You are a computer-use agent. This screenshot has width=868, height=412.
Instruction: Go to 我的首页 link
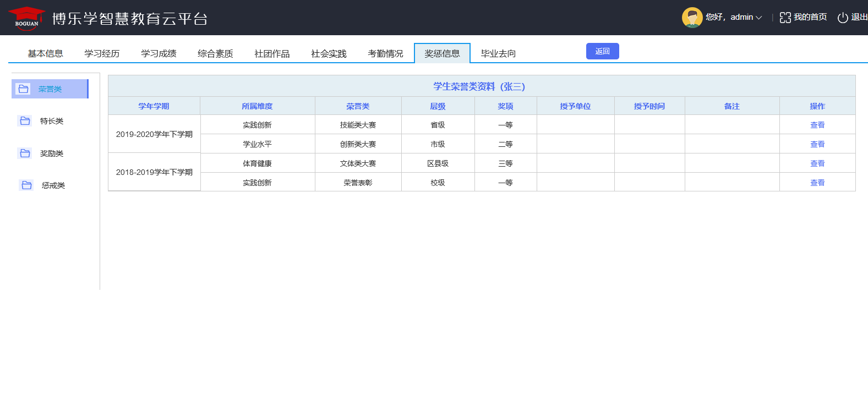pos(810,18)
